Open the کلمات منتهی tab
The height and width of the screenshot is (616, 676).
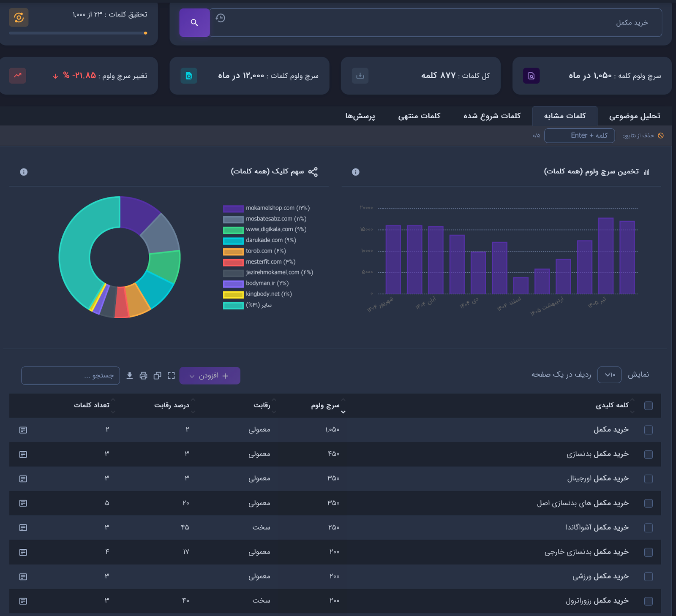tap(419, 116)
